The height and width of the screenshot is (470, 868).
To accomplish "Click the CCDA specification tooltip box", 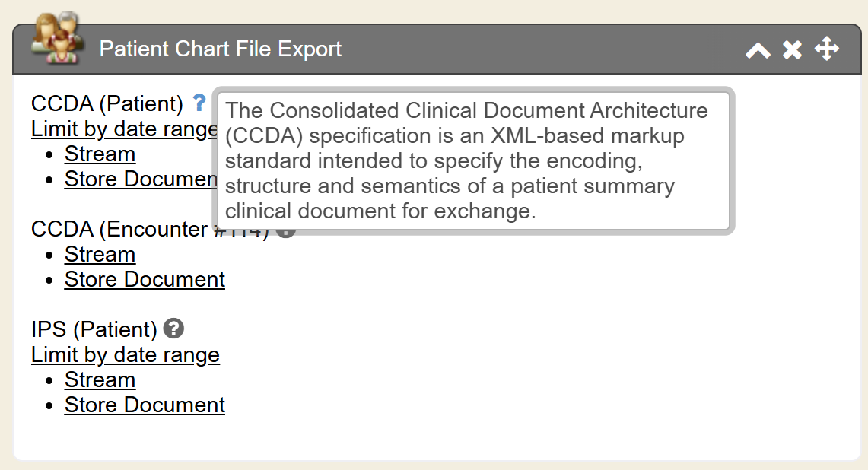I will (472, 160).
